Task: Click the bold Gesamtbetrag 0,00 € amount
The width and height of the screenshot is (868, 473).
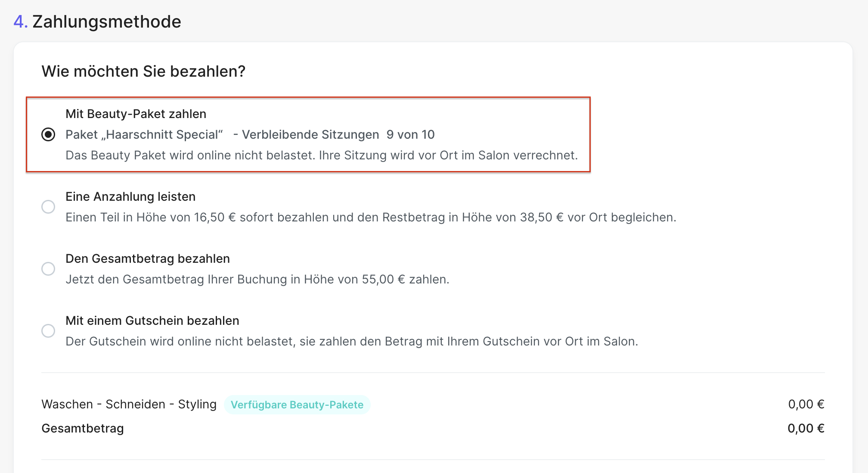Action: (806, 428)
